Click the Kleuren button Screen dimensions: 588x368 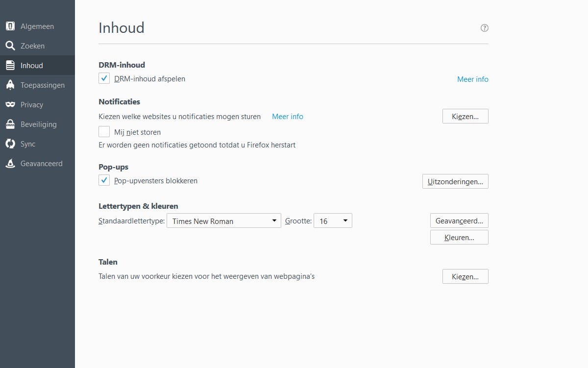click(x=459, y=237)
